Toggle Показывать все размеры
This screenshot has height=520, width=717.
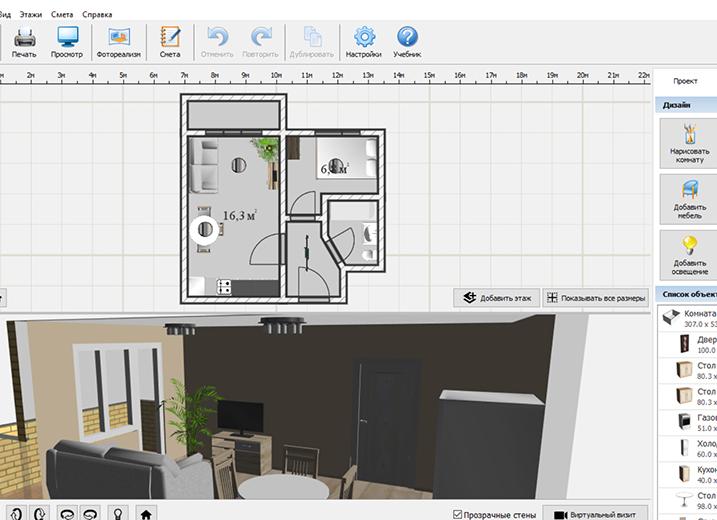pos(595,298)
